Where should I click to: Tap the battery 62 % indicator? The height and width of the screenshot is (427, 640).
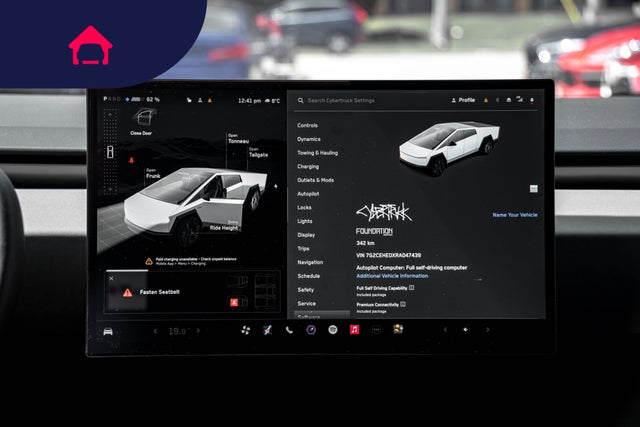pos(143,100)
